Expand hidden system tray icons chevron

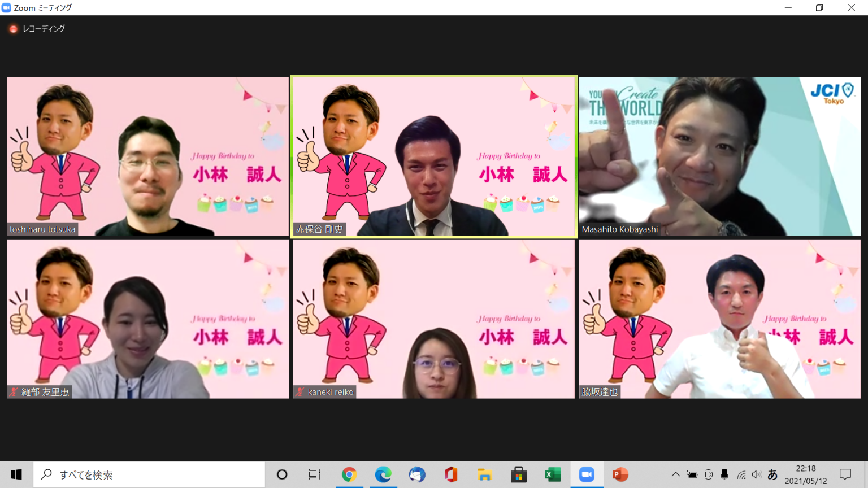tap(675, 474)
